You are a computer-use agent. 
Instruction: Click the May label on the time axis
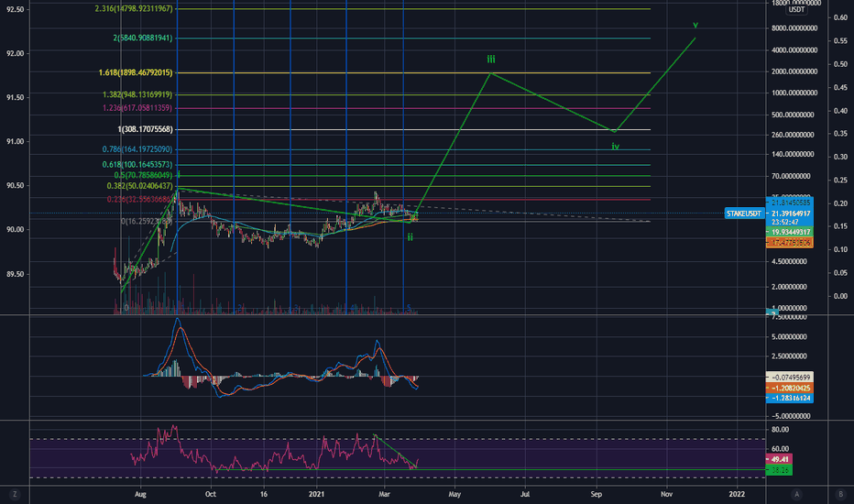pos(454,494)
